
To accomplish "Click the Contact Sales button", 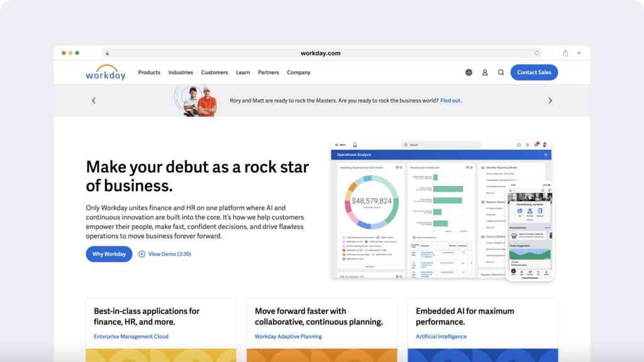I will [534, 72].
